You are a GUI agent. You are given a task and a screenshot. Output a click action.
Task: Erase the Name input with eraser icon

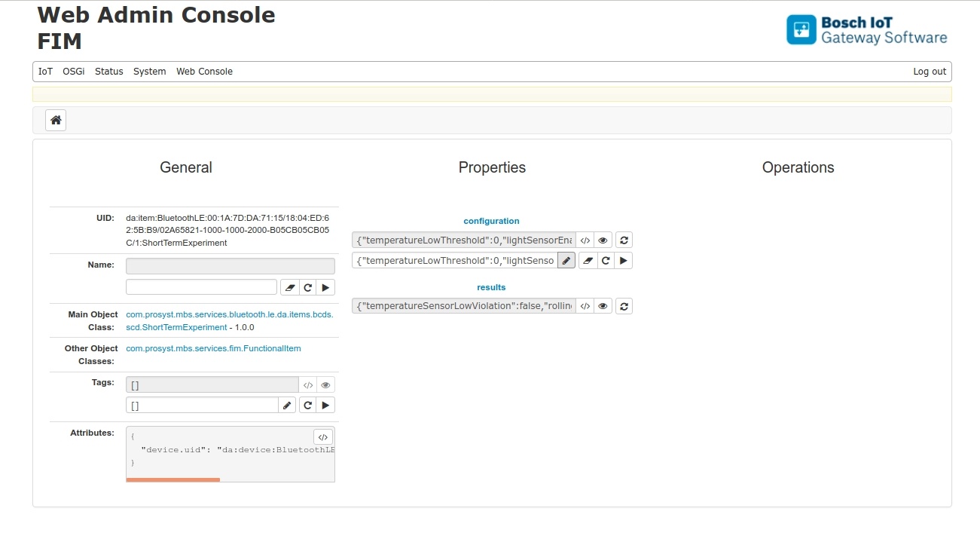289,287
